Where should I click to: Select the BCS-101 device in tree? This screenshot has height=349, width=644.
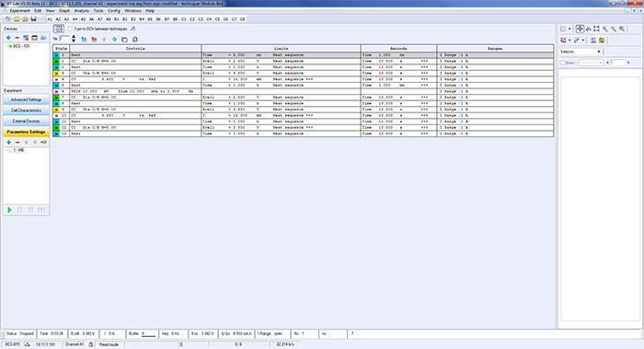tap(20, 46)
